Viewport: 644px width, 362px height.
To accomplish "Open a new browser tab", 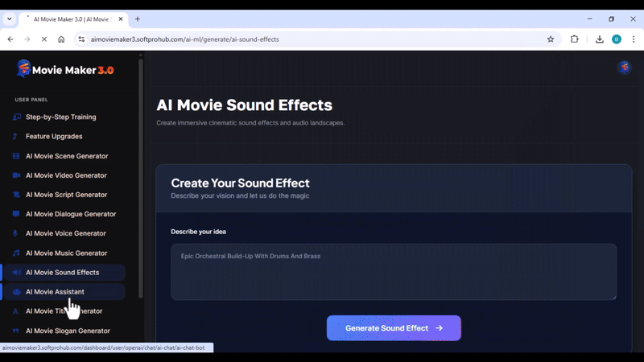I will pos(138,19).
